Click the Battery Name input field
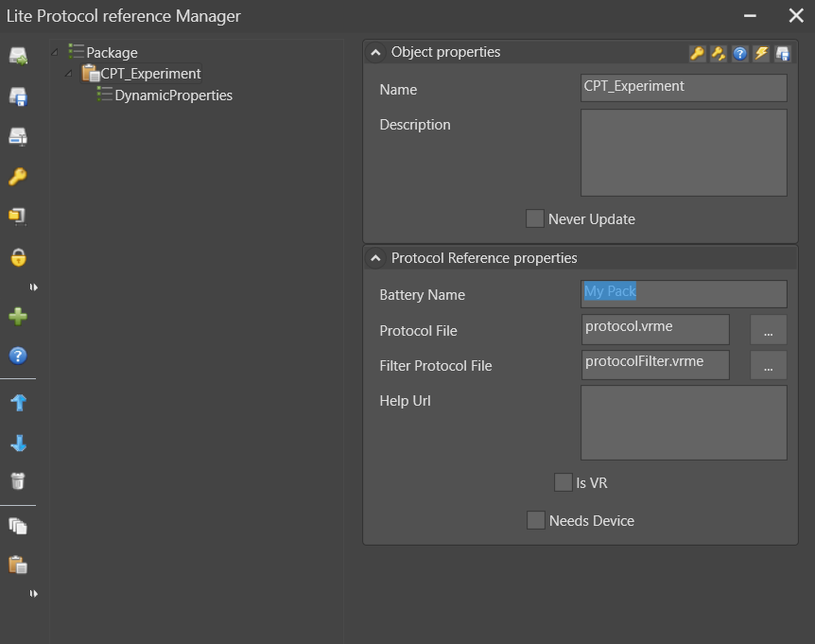815x644 pixels. (684, 293)
